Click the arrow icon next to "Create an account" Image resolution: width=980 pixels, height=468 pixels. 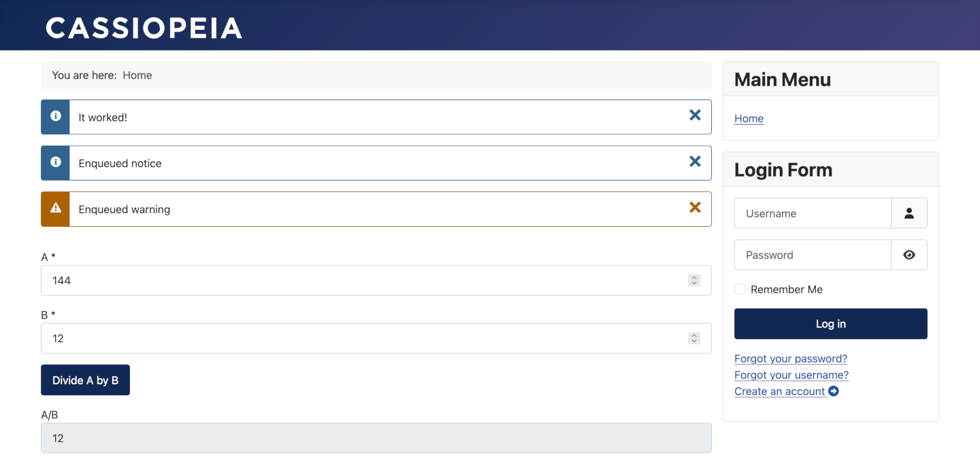point(834,391)
